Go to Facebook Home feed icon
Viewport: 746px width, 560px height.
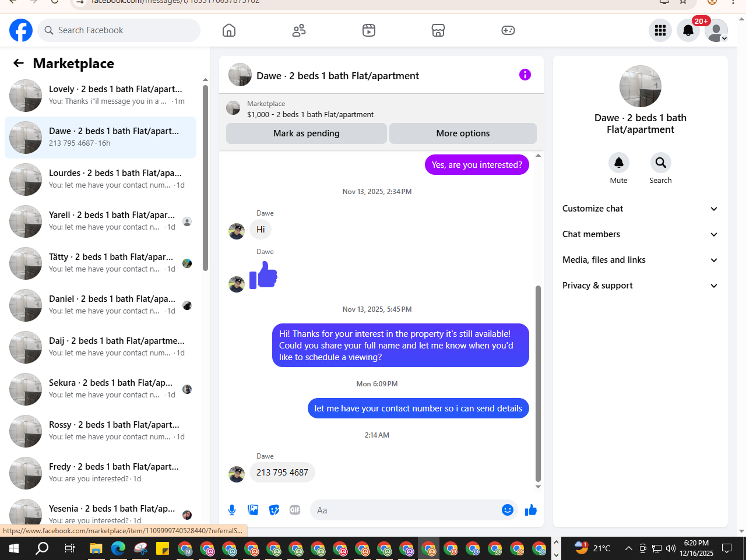coord(229,30)
